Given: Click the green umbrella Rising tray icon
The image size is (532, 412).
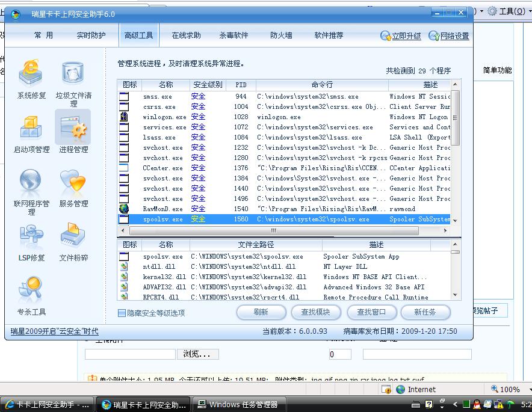Looking at the screenshot, I should coord(510,404).
